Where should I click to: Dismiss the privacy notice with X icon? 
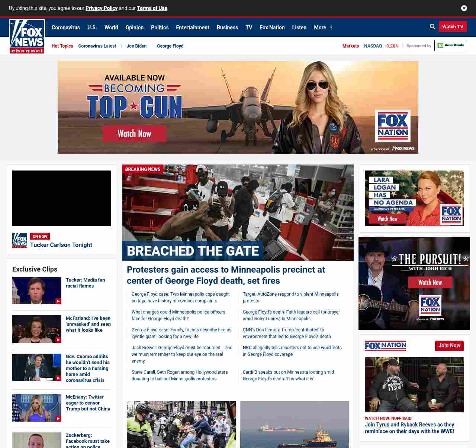pos(464,8)
